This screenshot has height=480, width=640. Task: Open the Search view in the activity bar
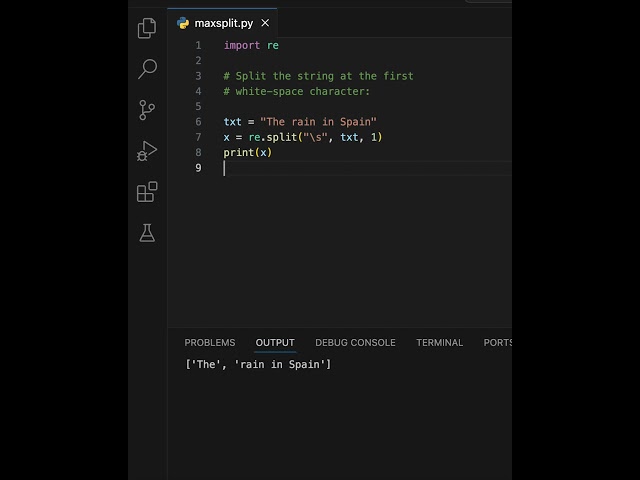tap(147, 69)
